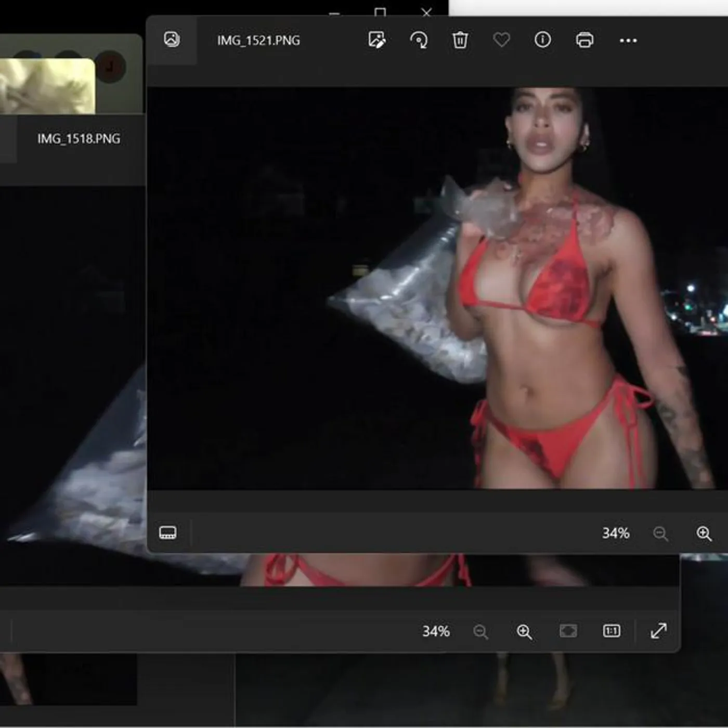Screen dimensions: 728x728
Task: Toggle fit to window in IMG_1518 viewer
Action: (568, 631)
